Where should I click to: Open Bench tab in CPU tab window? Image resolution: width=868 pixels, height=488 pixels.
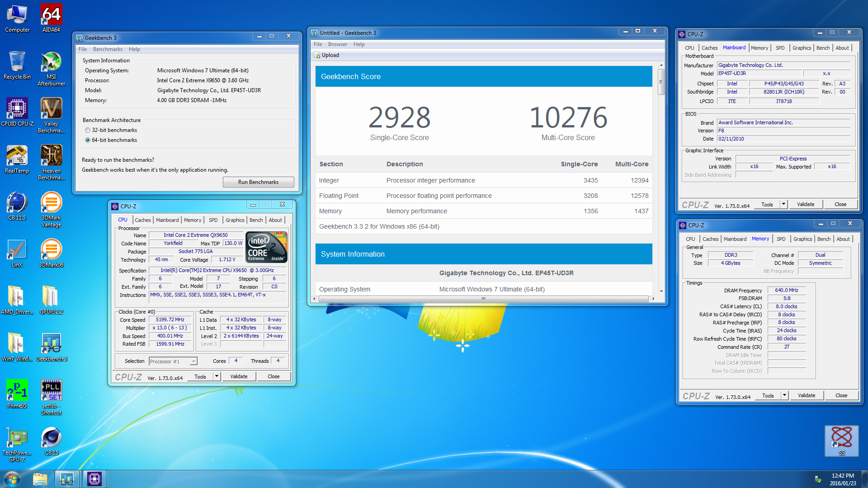(x=256, y=220)
